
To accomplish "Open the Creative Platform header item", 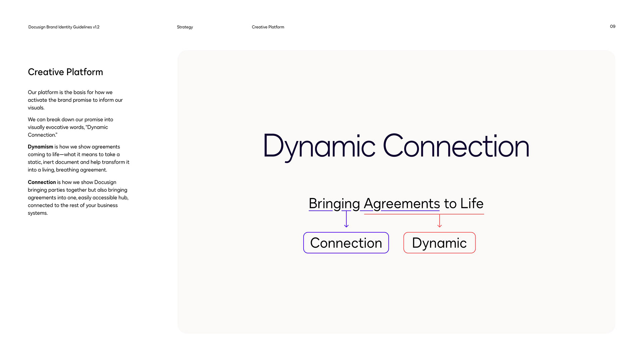I will click(x=268, y=27).
